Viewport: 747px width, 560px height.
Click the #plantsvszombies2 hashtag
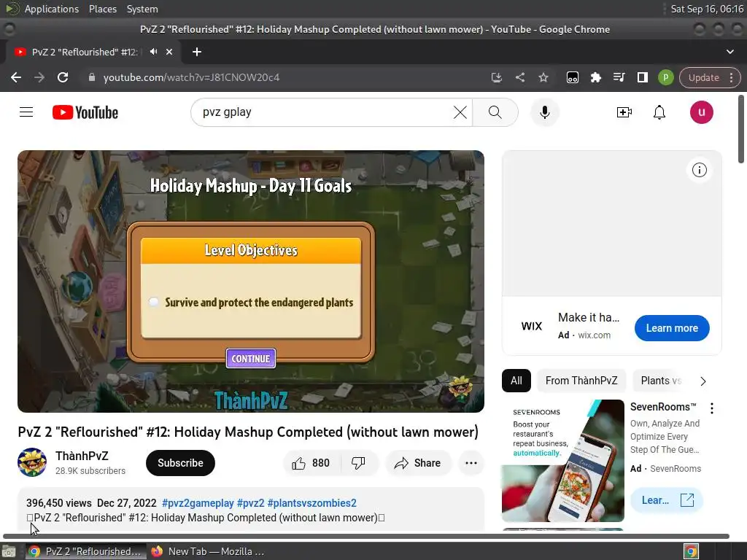[311, 503]
